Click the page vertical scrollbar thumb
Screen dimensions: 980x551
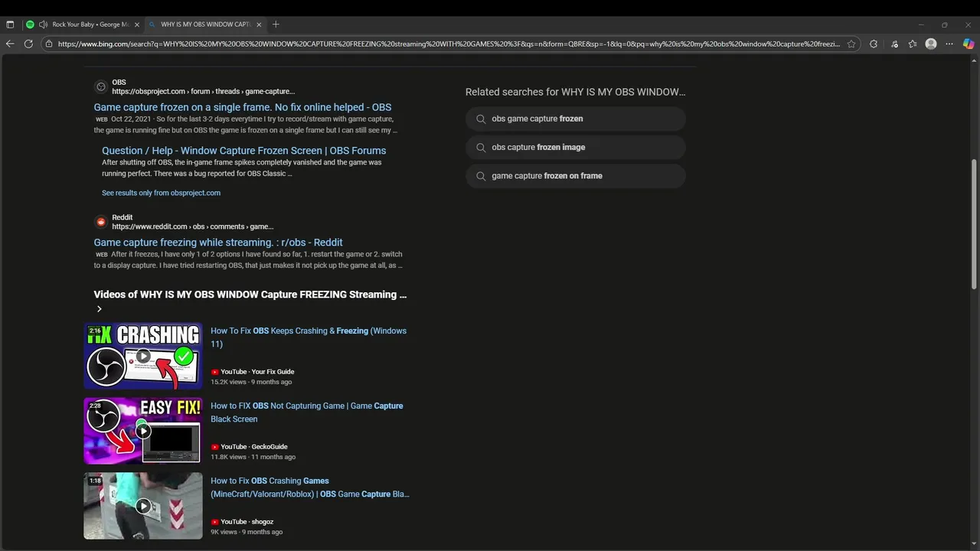[974, 223]
